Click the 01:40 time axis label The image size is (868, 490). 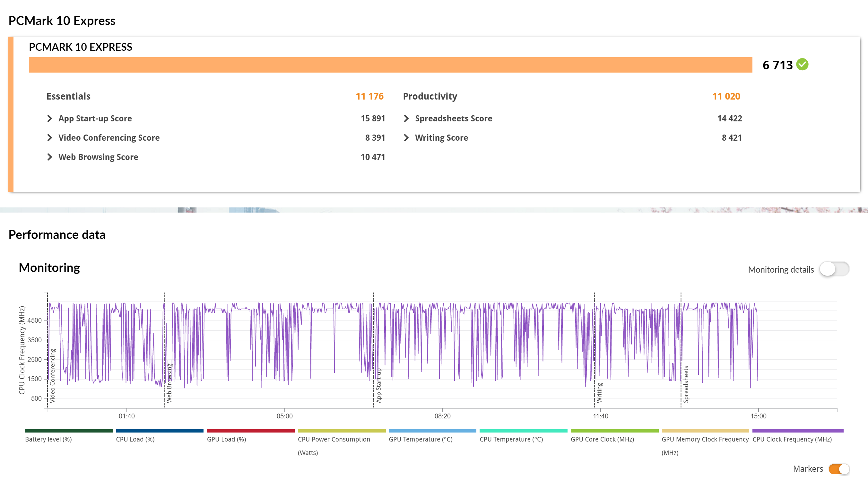[127, 416]
